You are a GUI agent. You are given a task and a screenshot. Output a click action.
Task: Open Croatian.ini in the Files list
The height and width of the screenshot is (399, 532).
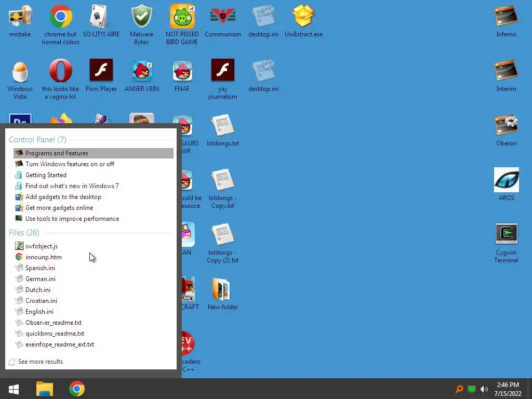tap(94, 300)
